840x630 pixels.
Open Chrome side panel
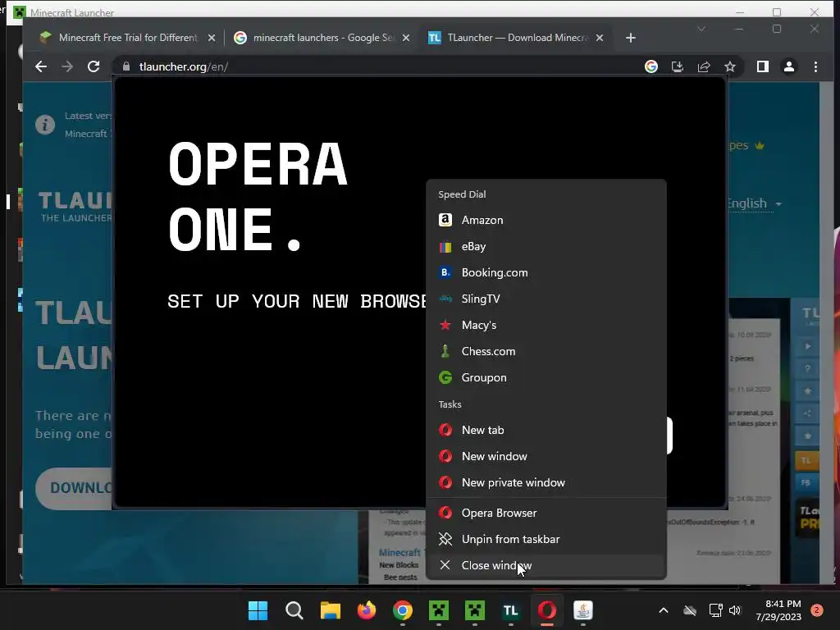pos(763,66)
